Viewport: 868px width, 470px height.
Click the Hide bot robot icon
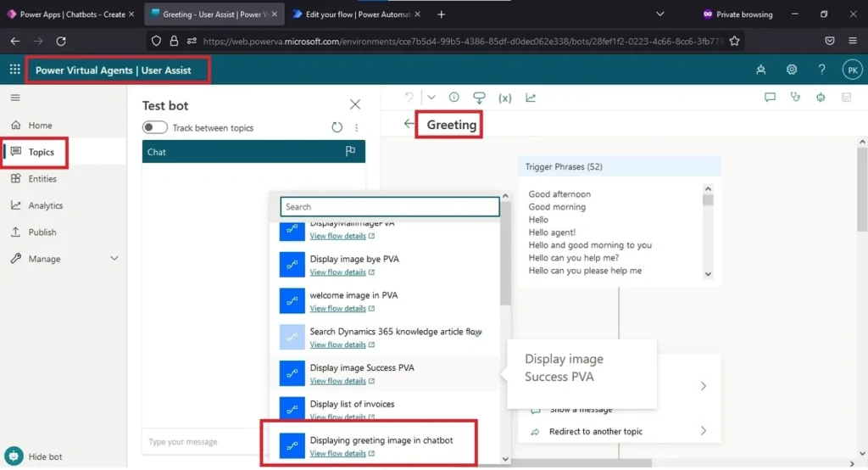pyautogui.click(x=14, y=456)
